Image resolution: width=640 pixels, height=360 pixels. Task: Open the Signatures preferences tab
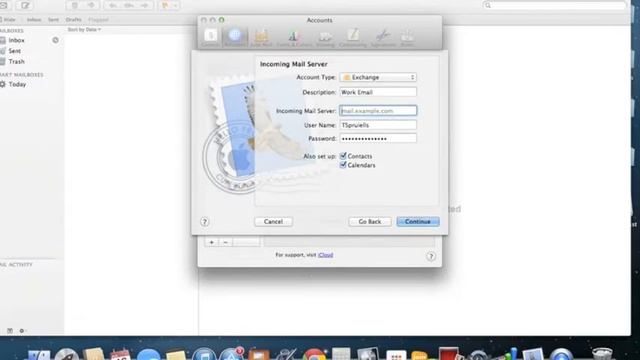pyautogui.click(x=383, y=37)
